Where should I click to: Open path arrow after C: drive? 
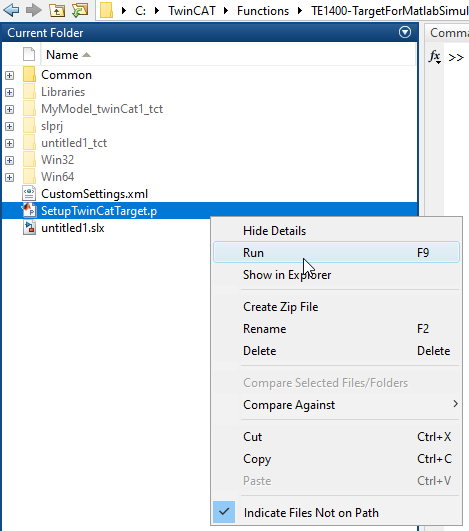click(x=157, y=11)
